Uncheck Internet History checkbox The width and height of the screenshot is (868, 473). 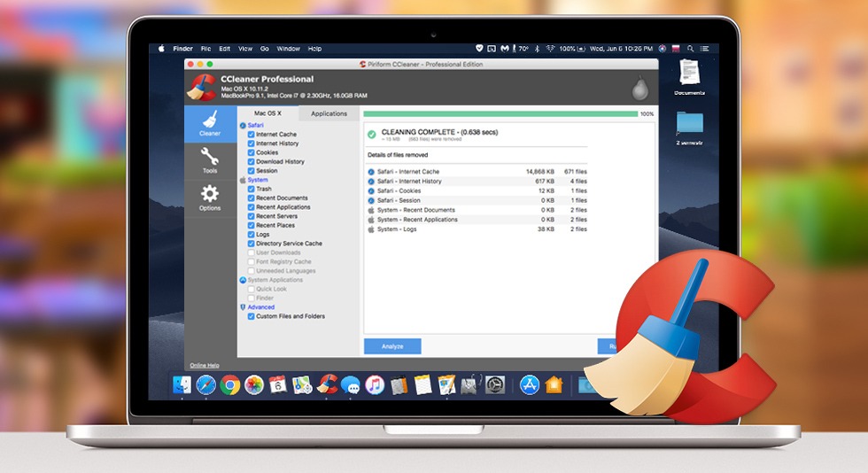[251, 143]
